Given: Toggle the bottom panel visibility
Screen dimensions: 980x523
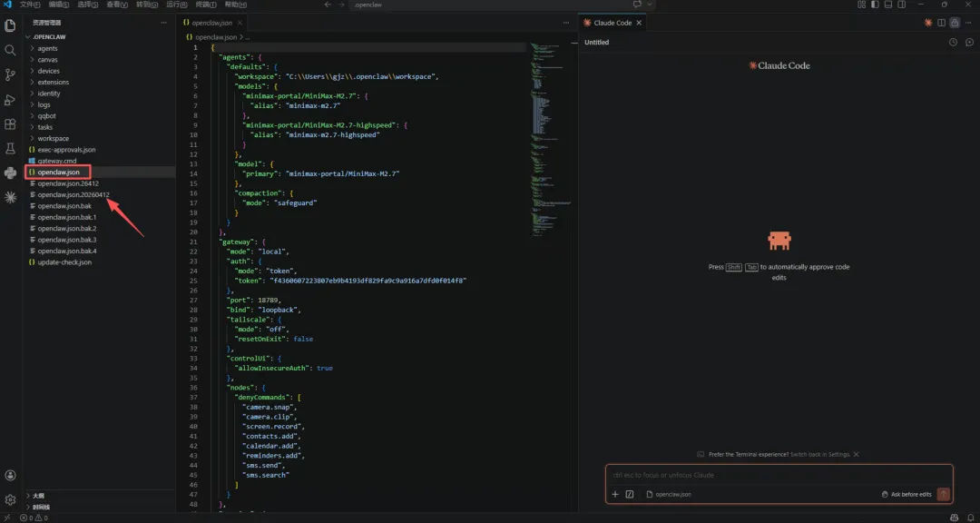Looking at the screenshot, I should pos(888,5).
